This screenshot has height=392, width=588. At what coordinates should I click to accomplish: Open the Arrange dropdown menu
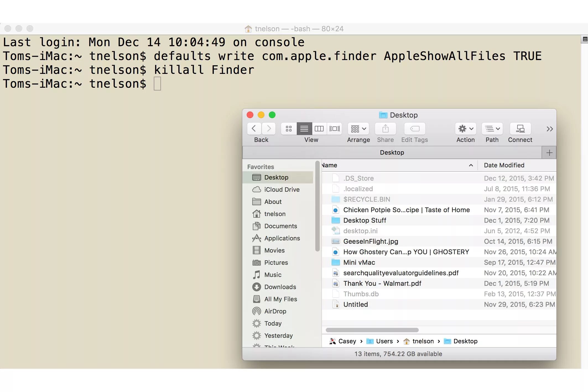tap(358, 129)
